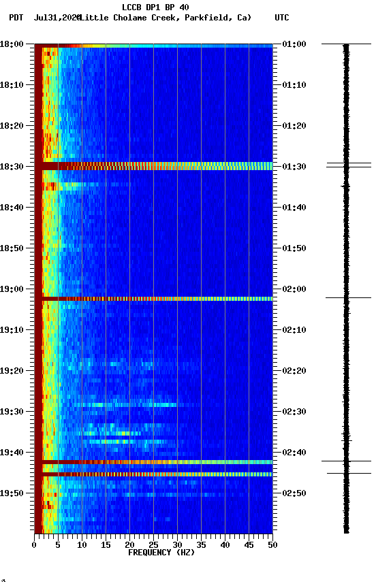Screen dimensions: 376x588
Task: Click the 02:10 UTC time label
Action: (x=294, y=330)
